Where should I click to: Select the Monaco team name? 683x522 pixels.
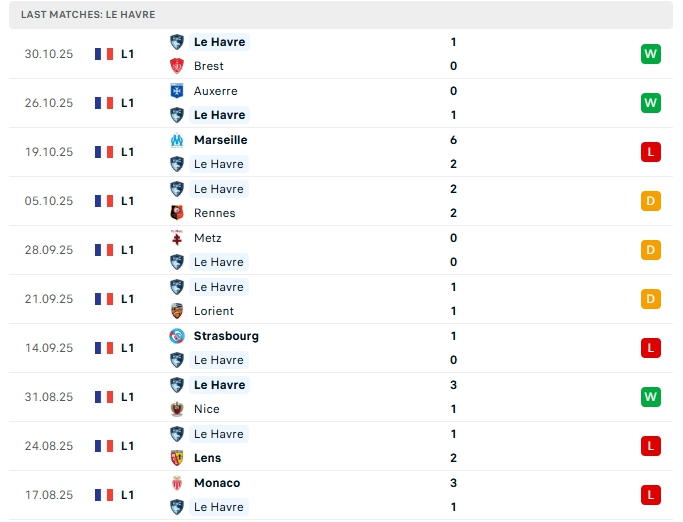pyautogui.click(x=217, y=483)
